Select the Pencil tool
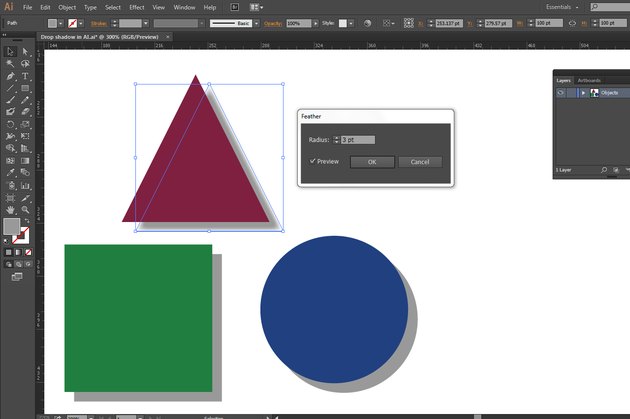630x419 pixels. pos(25,100)
